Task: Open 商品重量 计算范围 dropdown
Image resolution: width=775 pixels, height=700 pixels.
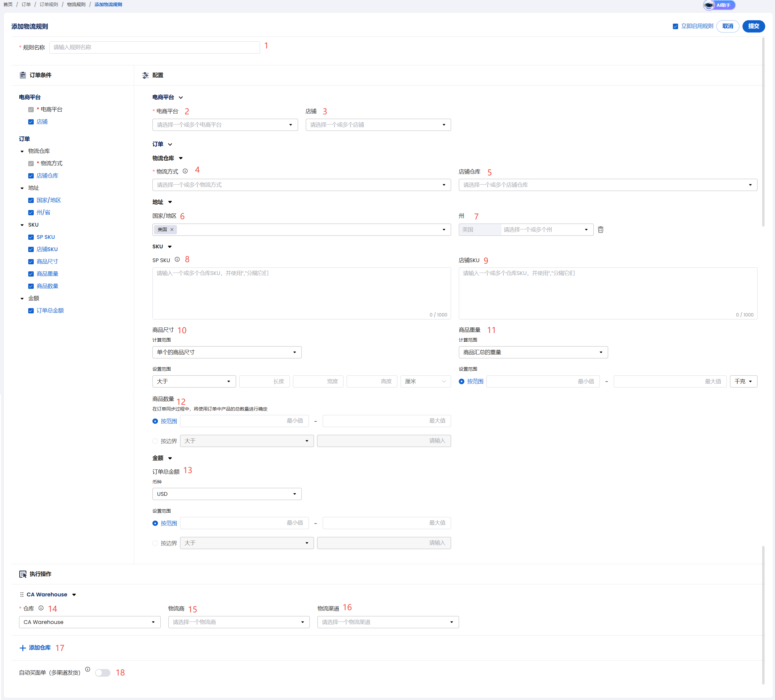Action: pyautogui.click(x=533, y=352)
